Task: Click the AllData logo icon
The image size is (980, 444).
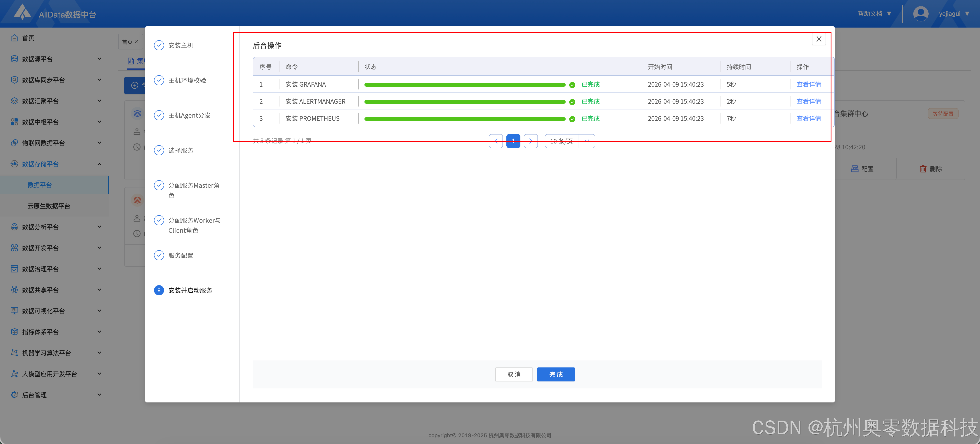Action: pyautogui.click(x=22, y=12)
